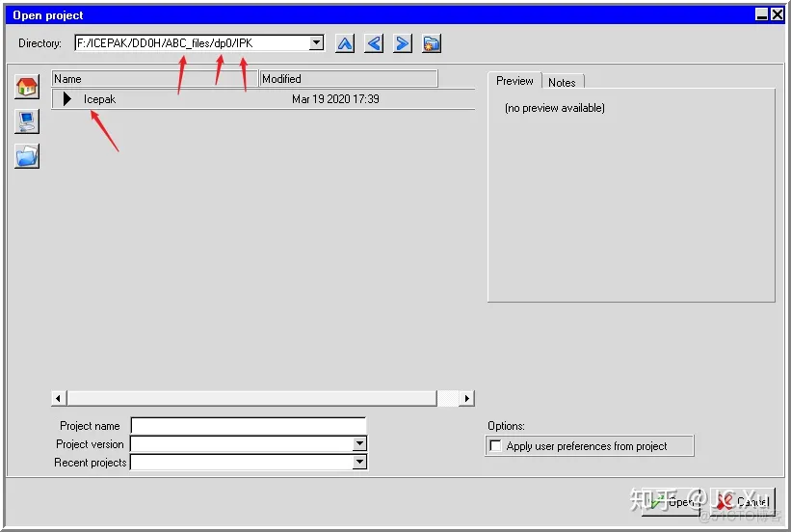
Task: Open the Project version dropdown
Action: (359, 444)
